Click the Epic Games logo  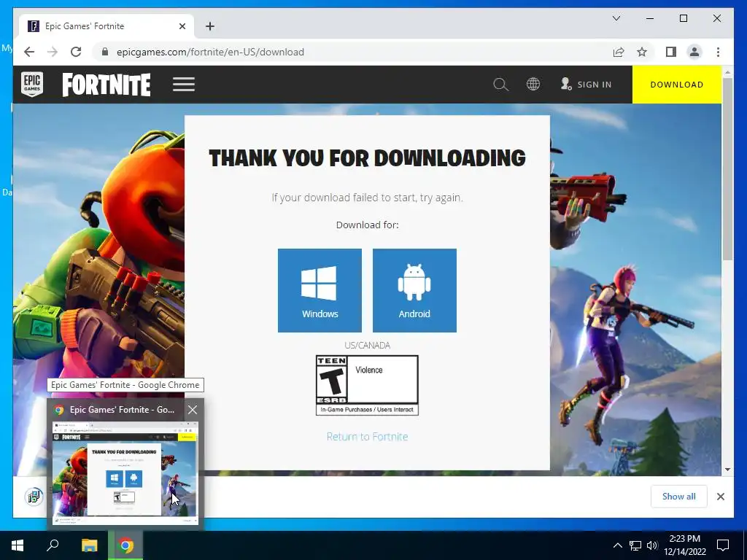click(32, 85)
